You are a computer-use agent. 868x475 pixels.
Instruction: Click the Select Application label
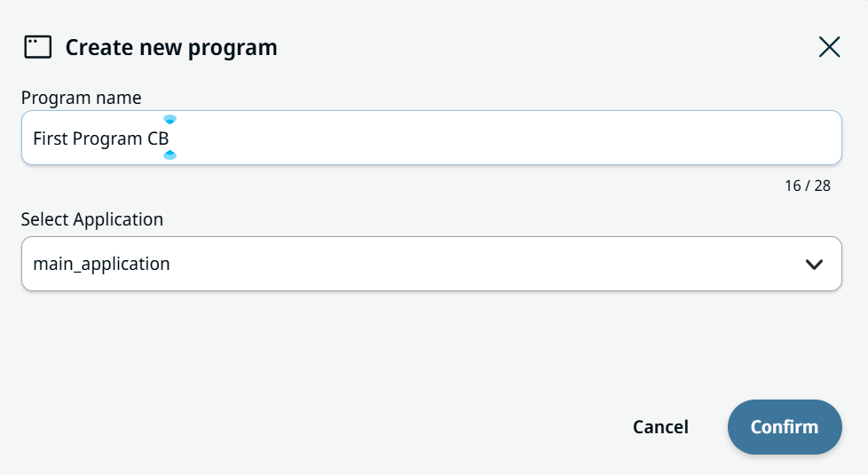click(92, 219)
